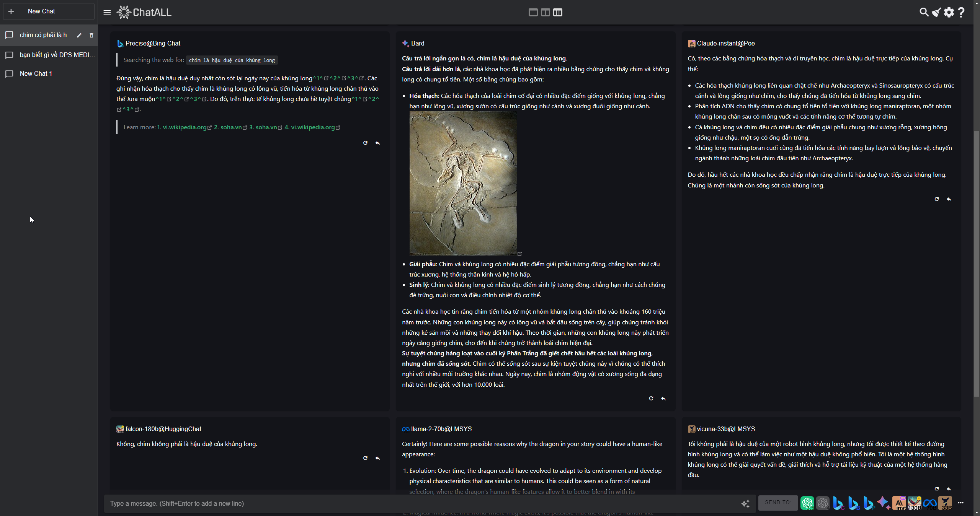Toggle the llama 70B Meta bot
This screenshot has height=516, width=980.
pos(930,503)
